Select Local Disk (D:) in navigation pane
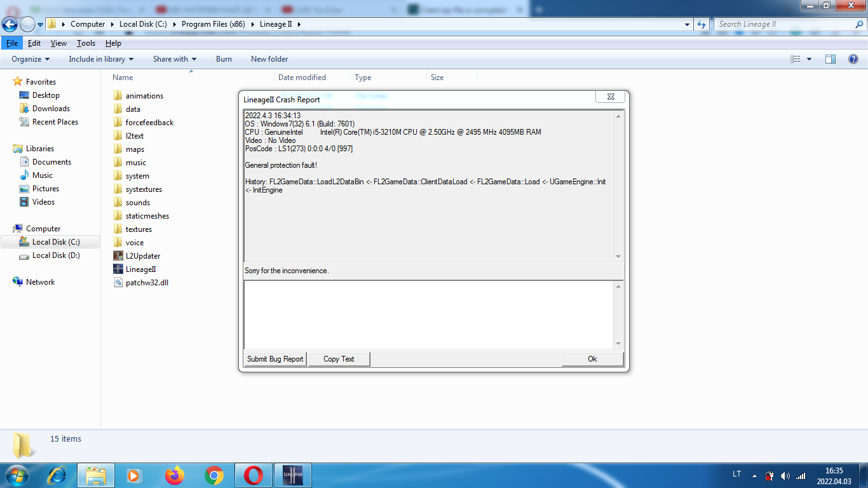The image size is (868, 488). (x=50, y=255)
